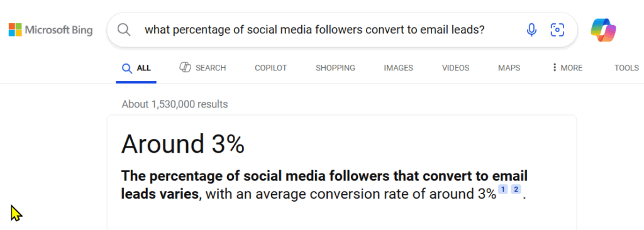Open citation reference 1
Image resolution: width=644 pixels, height=230 pixels.
tap(502, 189)
